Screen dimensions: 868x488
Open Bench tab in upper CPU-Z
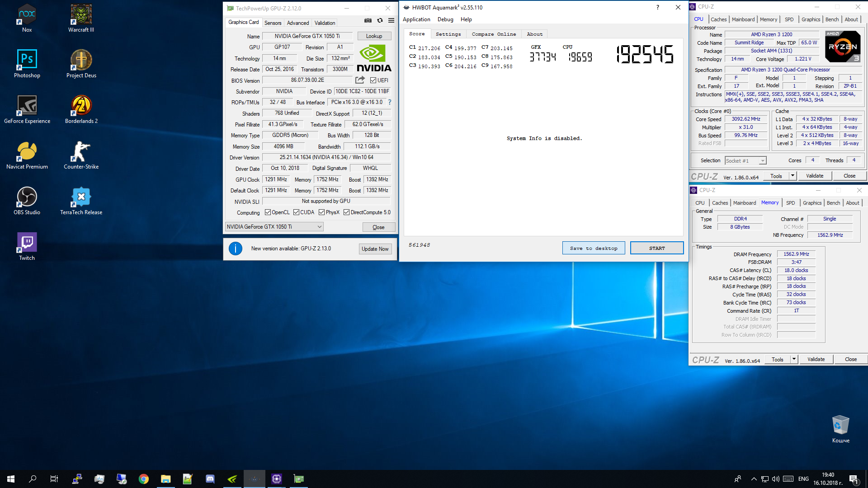(832, 19)
